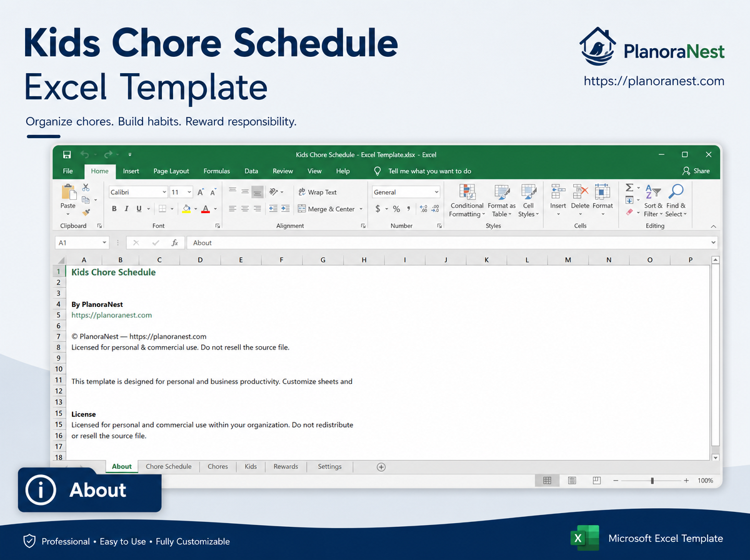Click the Format Painter brush icon
750x560 pixels.
(x=86, y=211)
